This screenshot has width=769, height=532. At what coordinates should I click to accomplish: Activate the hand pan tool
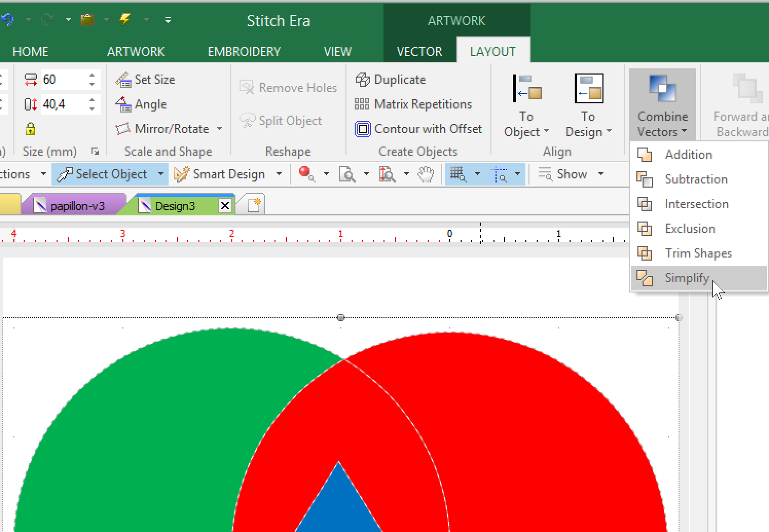pos(426,174)
